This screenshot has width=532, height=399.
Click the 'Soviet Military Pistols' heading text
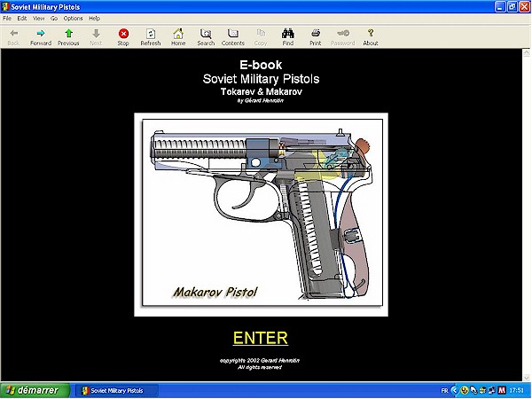point(261,79)
